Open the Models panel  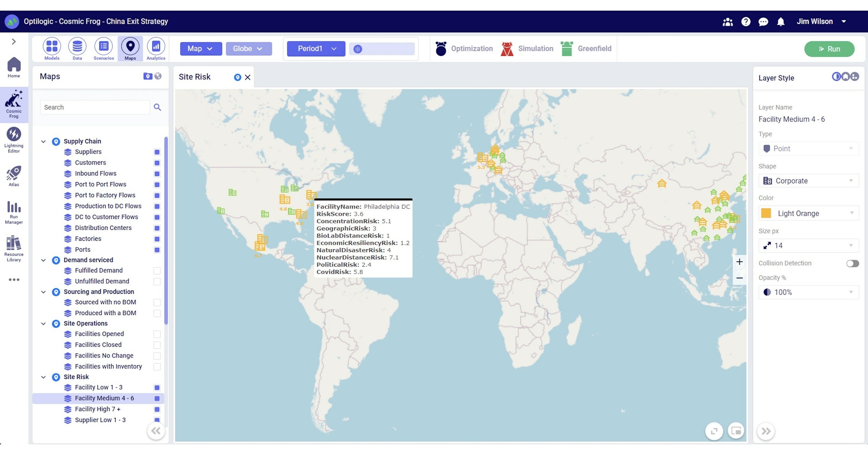point(52,48)
